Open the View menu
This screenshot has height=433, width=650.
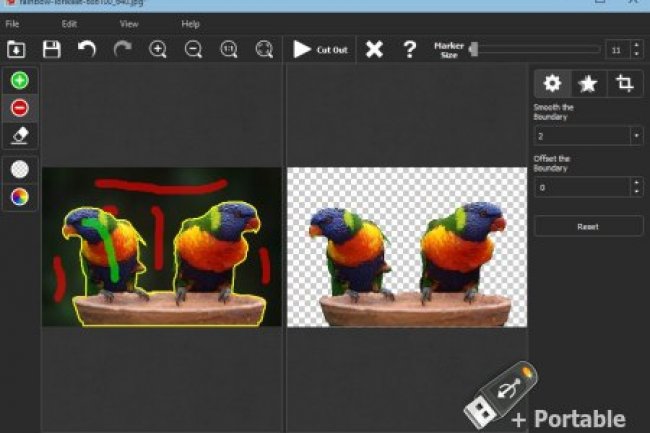pyautogui.click(x=129, y=24)
